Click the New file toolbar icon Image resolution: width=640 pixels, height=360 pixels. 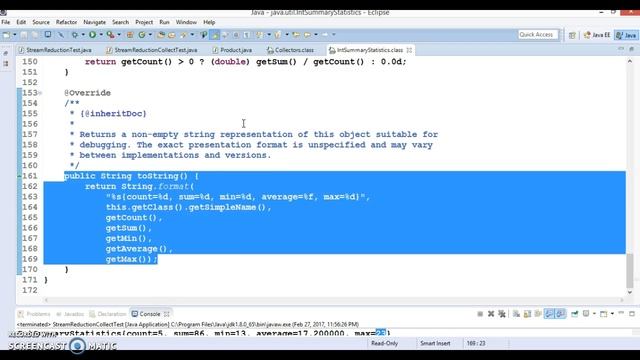(x=7, y=35)
